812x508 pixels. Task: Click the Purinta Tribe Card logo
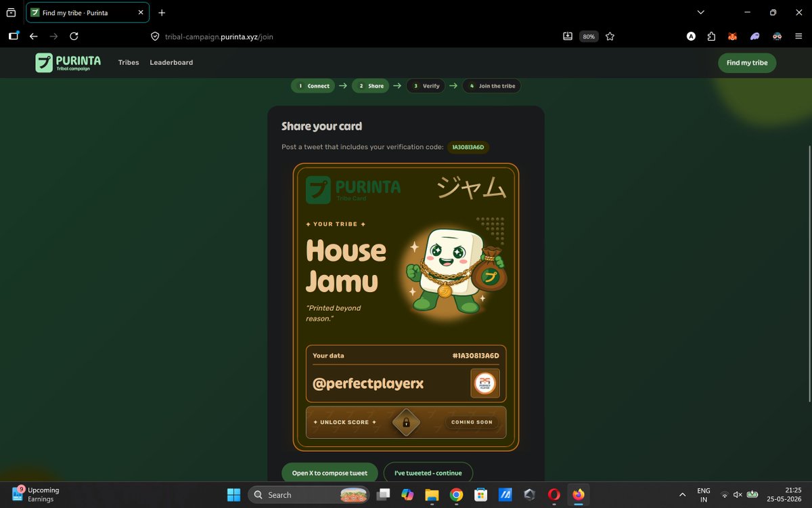pos(353,189)
